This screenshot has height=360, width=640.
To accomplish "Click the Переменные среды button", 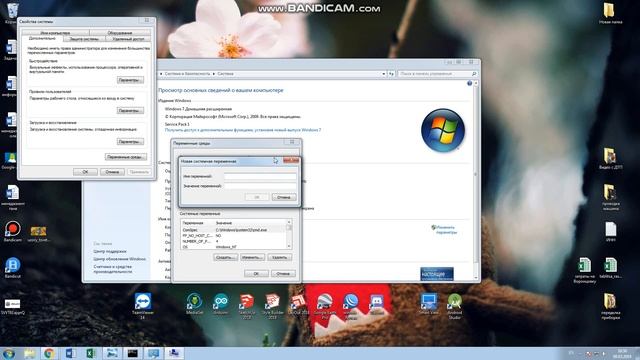I will (126, 157).
